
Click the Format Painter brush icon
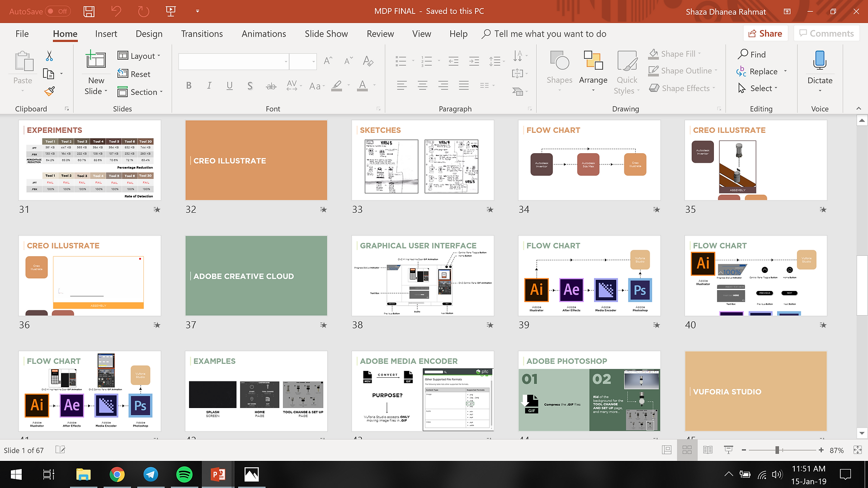point(50,91)
